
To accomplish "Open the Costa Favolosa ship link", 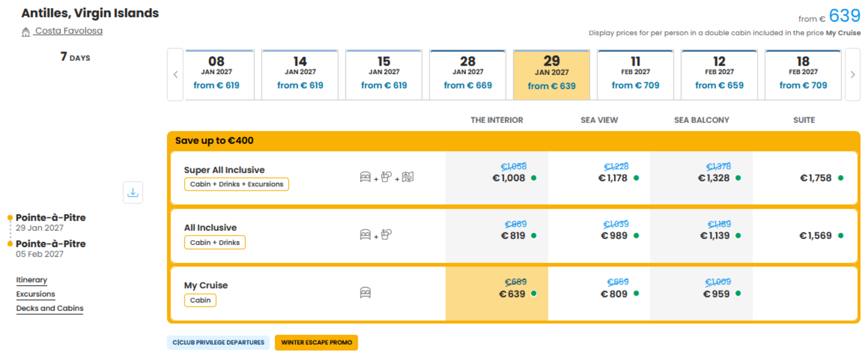I will [x=69, y=31].
